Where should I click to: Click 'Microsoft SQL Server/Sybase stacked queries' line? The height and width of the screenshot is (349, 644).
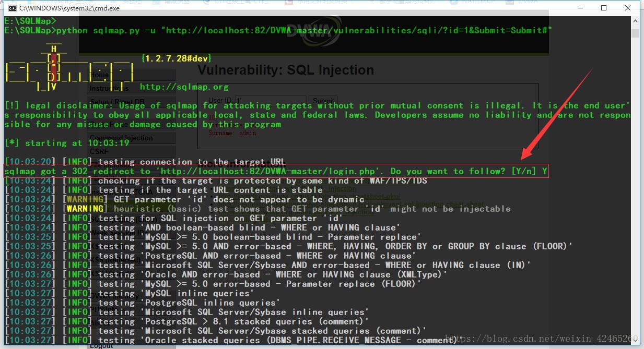point(216,331)
